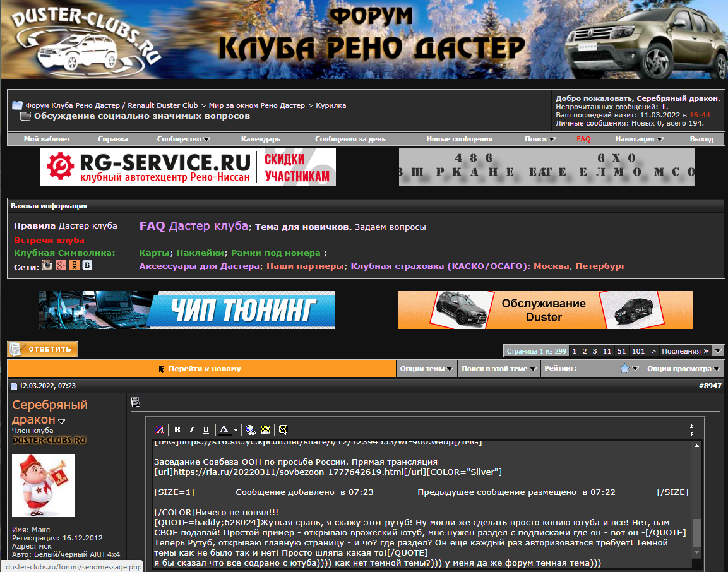
Task: Click the Remove Text Formatting icon
Action: click(160, 430)
